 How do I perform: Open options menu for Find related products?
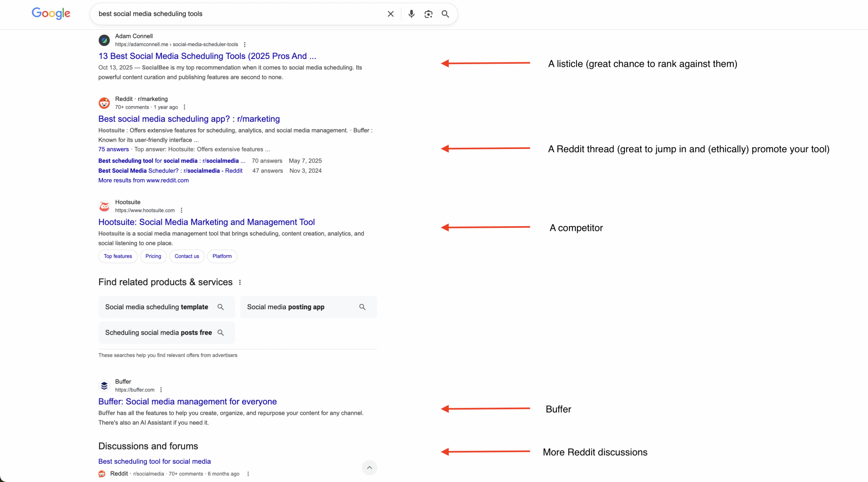(240, 282)
